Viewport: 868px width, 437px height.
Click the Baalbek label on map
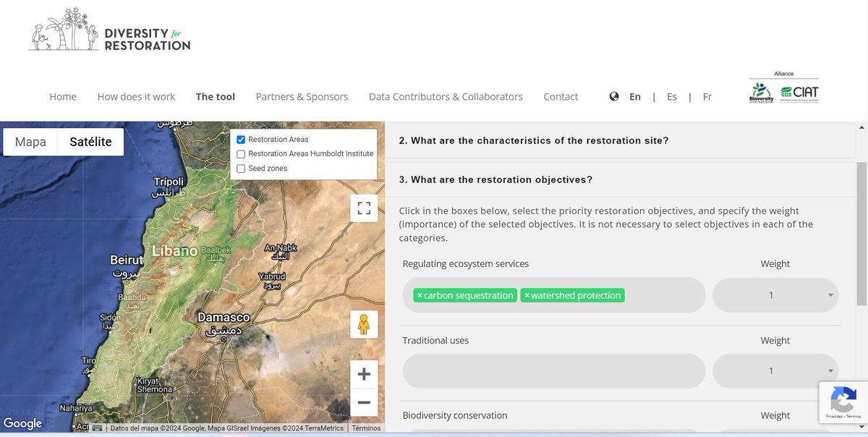(215, 249)
